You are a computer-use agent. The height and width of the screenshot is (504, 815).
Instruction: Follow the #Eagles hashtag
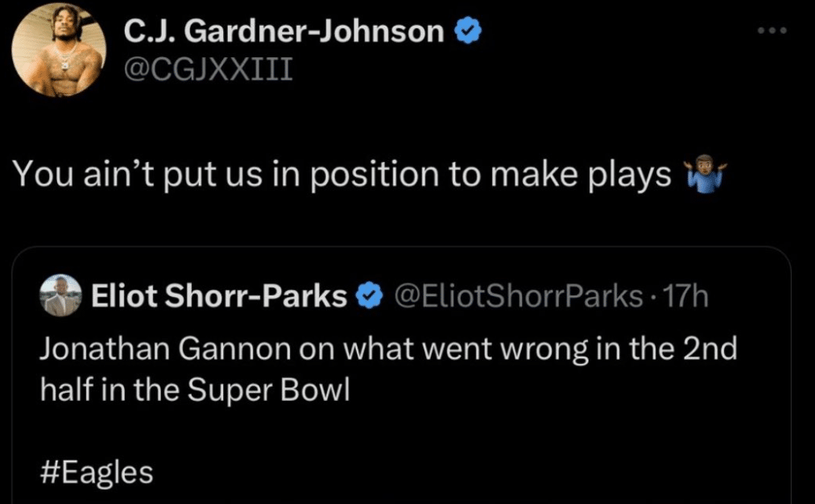(x=96, y=472)
